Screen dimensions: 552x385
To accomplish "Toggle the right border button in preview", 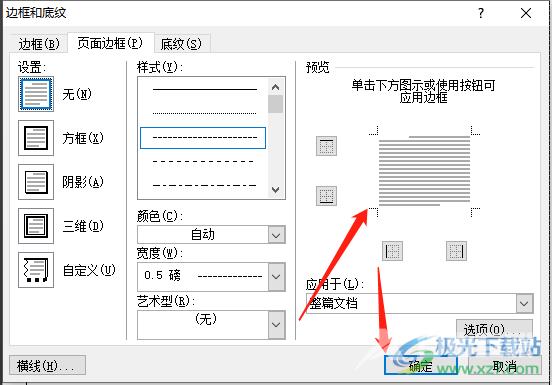I will (x=456, y=251).
